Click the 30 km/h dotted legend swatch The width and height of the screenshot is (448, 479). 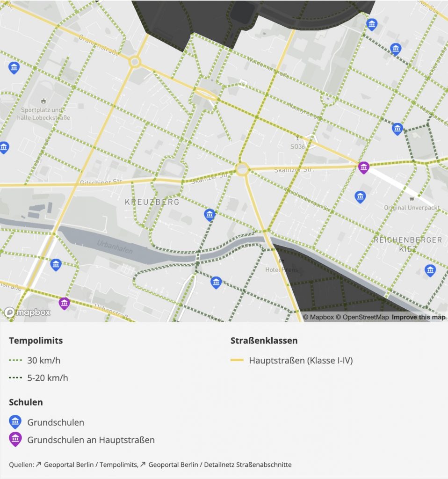pos(15,360)
